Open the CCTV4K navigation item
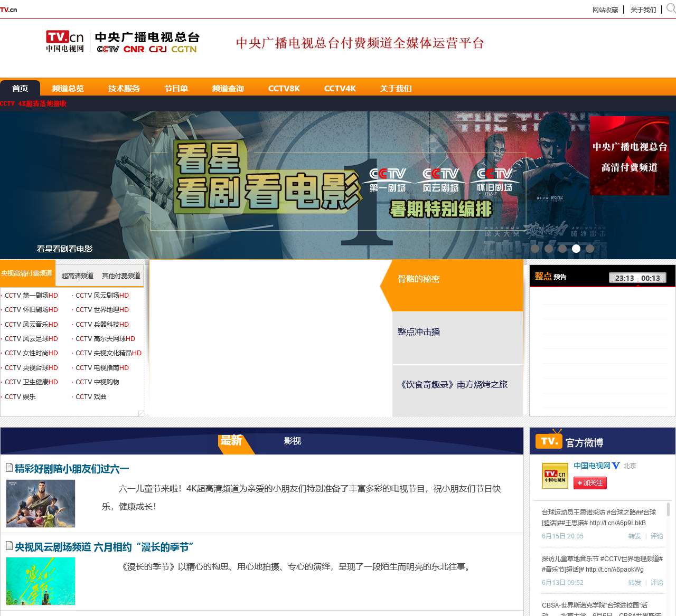 coord(340,88)
